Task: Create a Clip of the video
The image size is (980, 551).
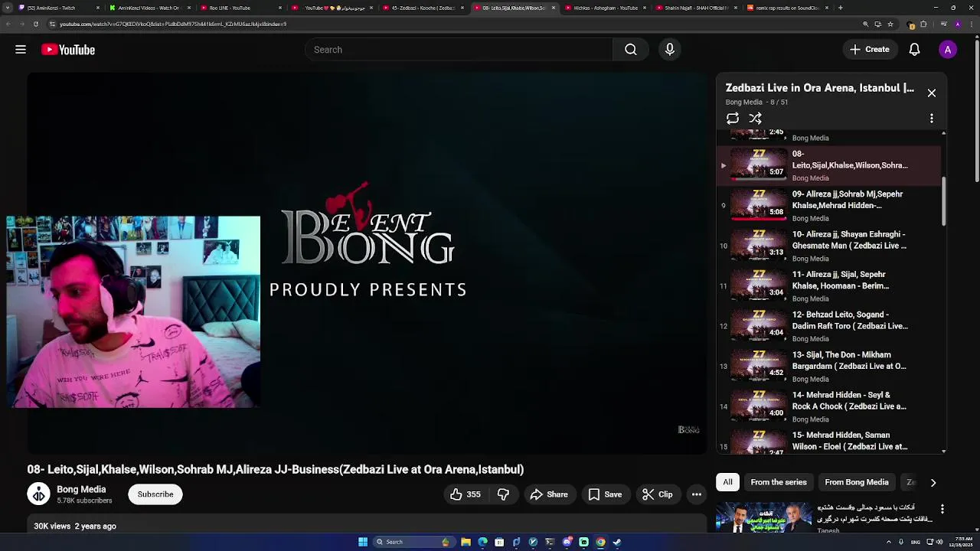Action: (x=657, y=494)
